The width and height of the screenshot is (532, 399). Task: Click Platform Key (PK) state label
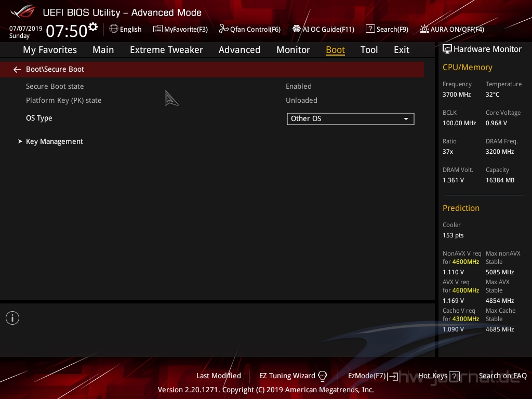tap(64, 100)
